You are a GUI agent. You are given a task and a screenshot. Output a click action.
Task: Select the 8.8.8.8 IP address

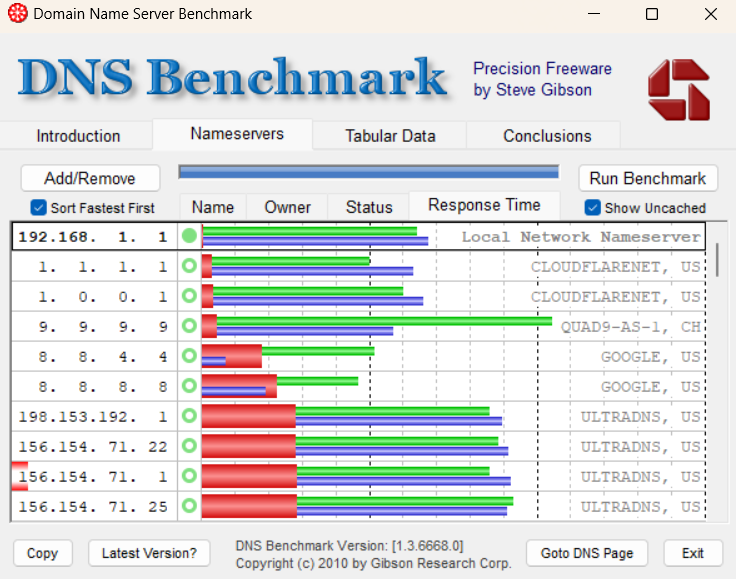click(102, 387)
